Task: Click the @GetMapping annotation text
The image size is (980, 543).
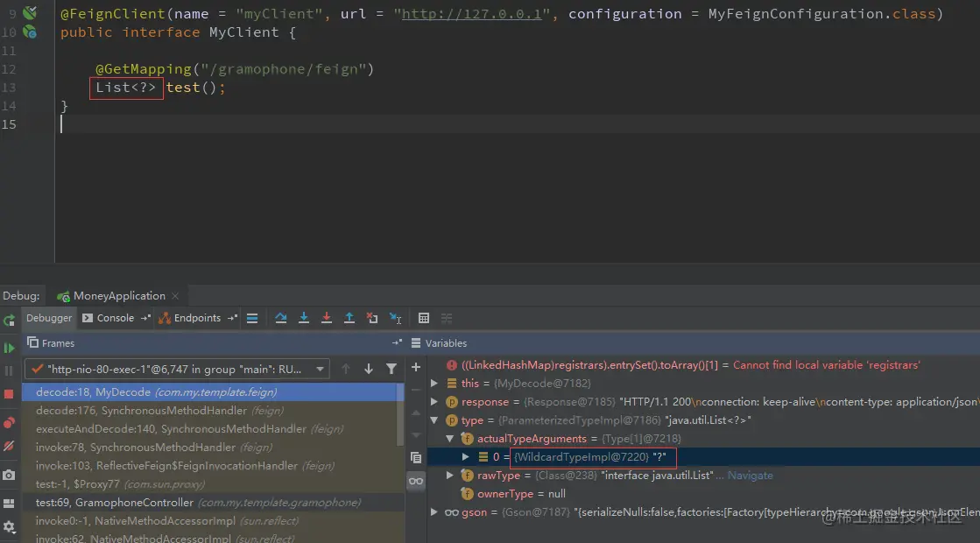Action: [x=143, y=68]
